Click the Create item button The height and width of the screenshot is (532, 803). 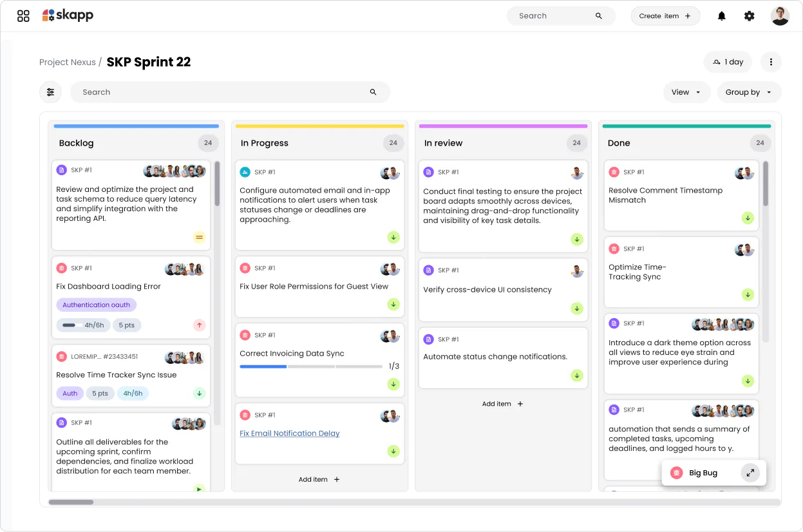tap(666, 16)
